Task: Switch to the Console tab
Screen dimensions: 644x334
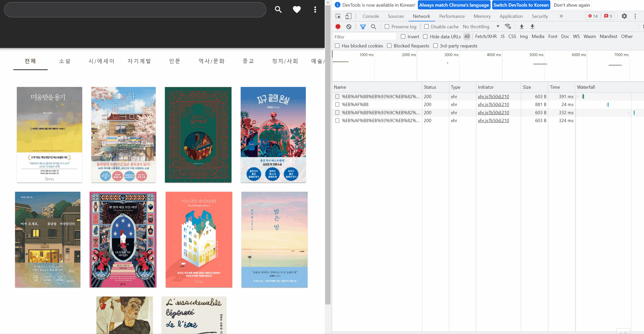Action: 371,16
